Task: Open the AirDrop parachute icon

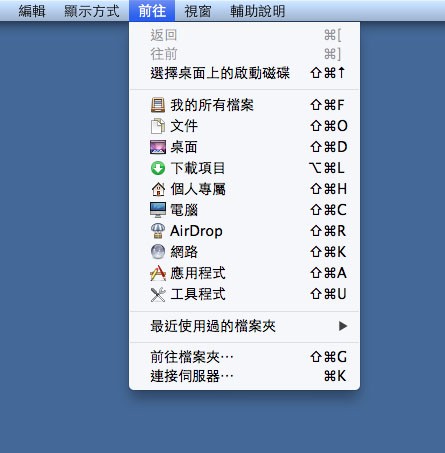Action: pos(158,231)
